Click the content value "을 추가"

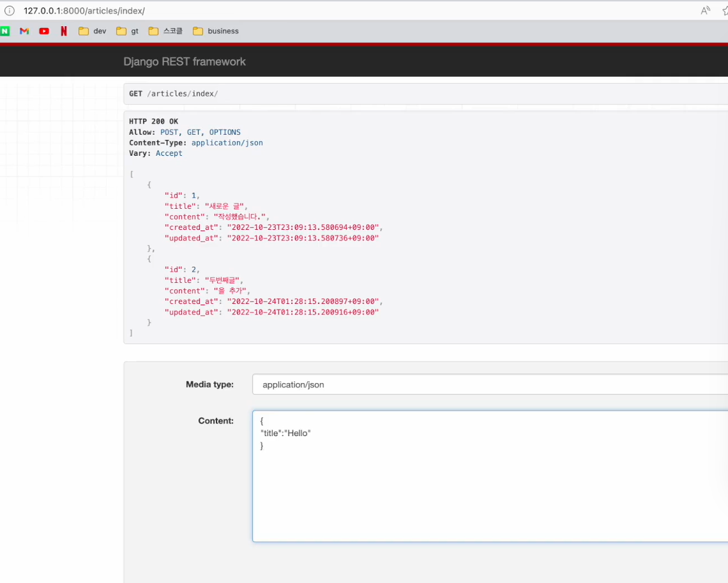click(x=230, y=291)
